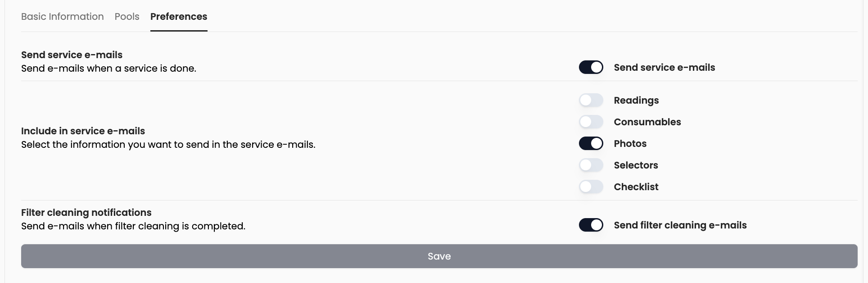Screen dimensions: 868x283
Task: Click the Send filter cleaning e-mails label
Action: point(680,225)
